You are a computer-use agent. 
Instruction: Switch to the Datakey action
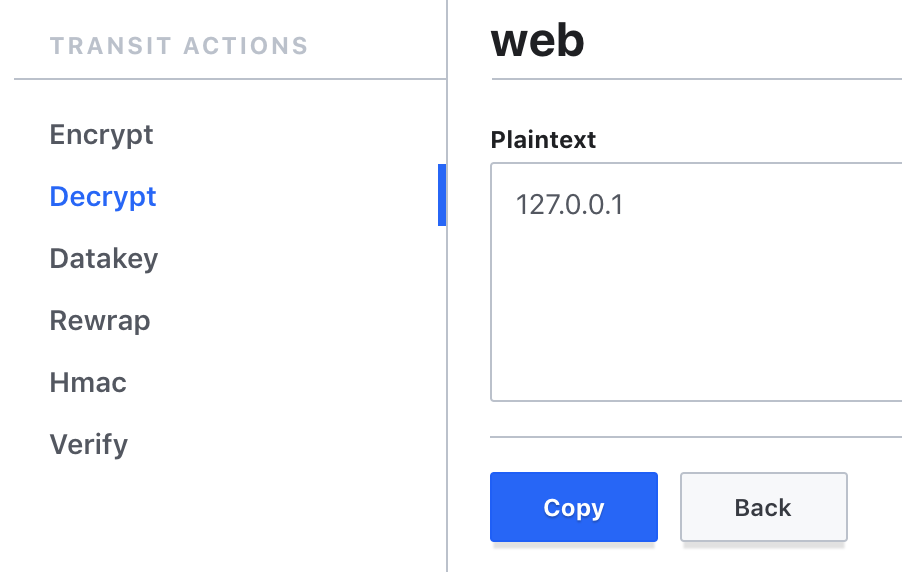click(x=104, y=258)
